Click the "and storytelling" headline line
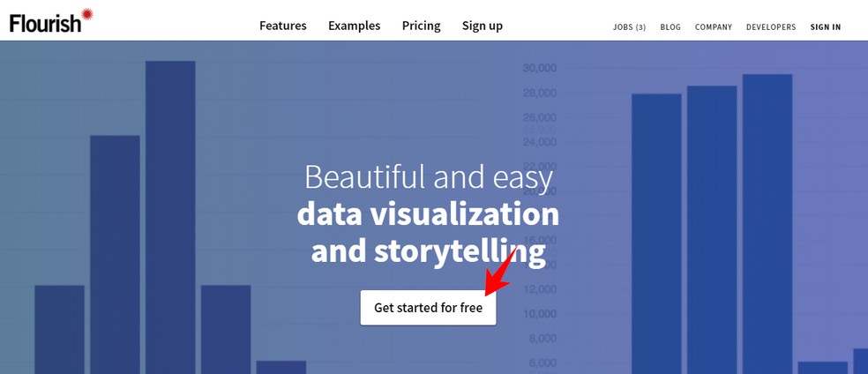The image size is (868, 374). click(x=428, y=251)
